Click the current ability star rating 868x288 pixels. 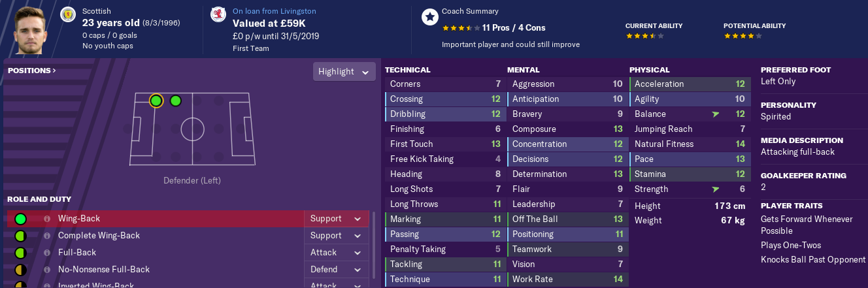(645, 37)
